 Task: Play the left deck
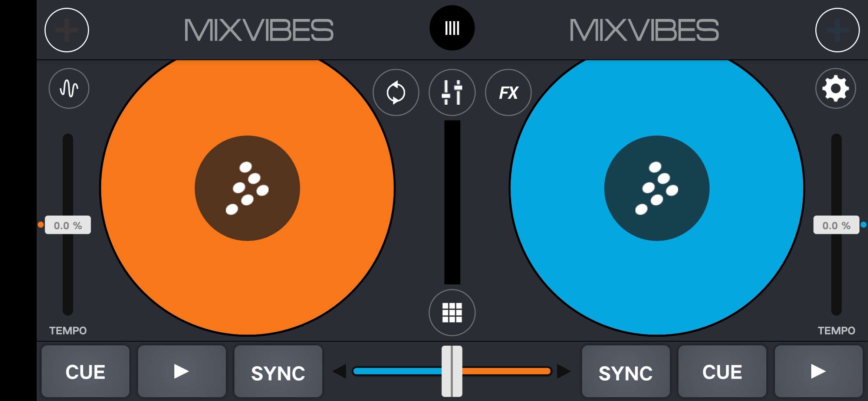click(x=182, y=371)
